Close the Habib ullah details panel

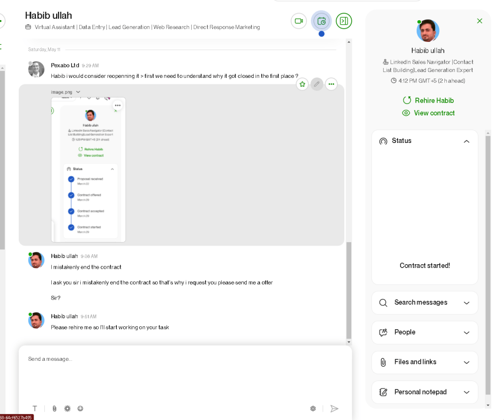(479, 21)
